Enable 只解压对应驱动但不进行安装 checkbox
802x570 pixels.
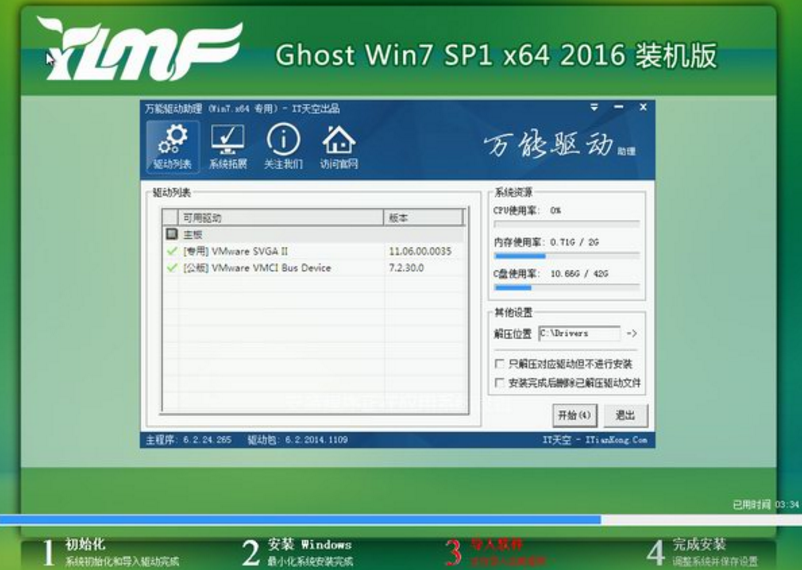tap(499, 364)
